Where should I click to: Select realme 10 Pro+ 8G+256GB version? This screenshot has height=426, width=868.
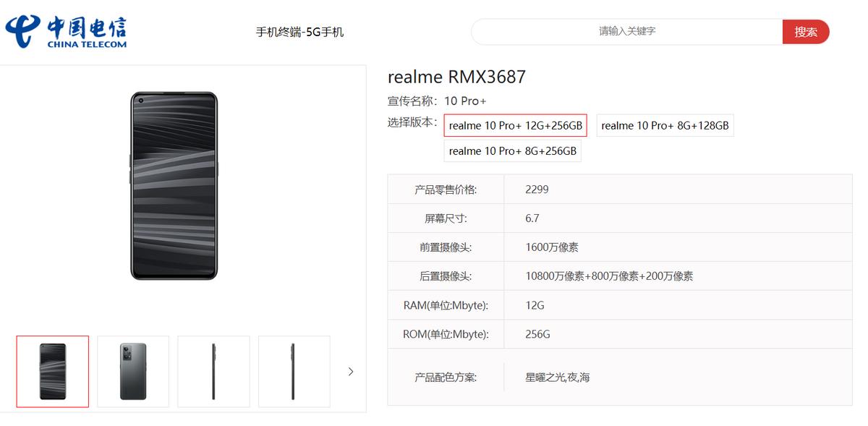click(512, 150)
